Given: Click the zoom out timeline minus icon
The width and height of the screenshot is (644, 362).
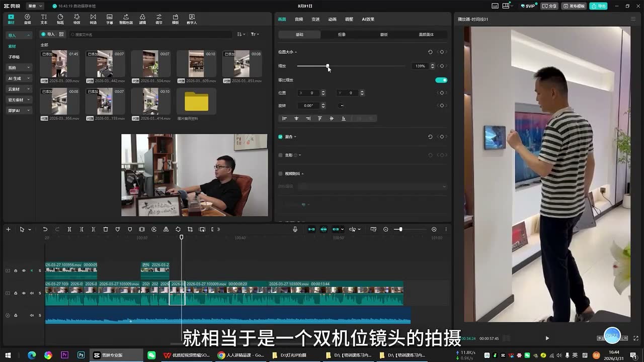Looking at the screenshot, I should tap(386, 229).
